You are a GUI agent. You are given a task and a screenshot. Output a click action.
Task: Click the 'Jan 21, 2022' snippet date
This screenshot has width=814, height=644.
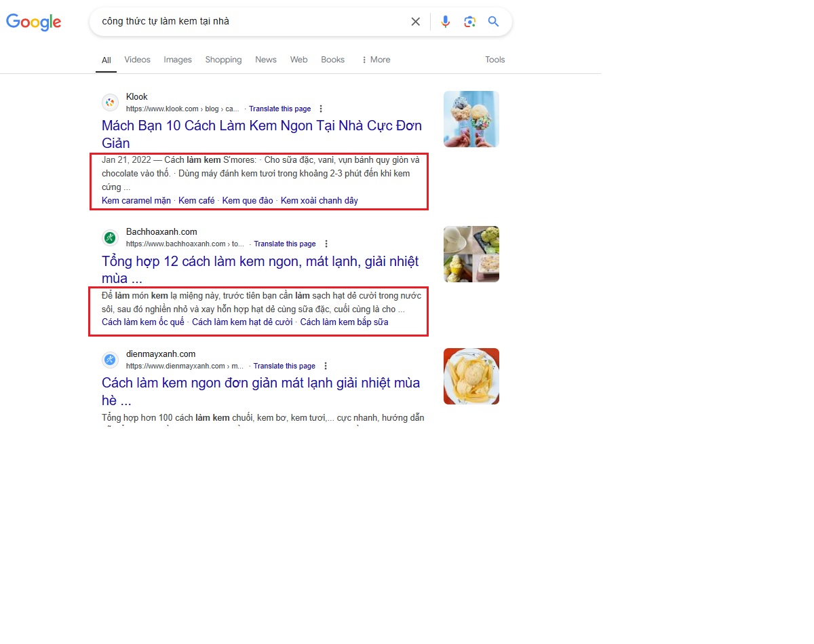tap(126, 160)
